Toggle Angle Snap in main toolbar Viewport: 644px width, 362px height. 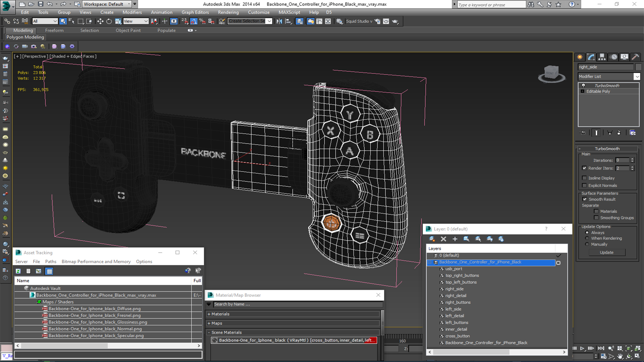click(194, 21)
